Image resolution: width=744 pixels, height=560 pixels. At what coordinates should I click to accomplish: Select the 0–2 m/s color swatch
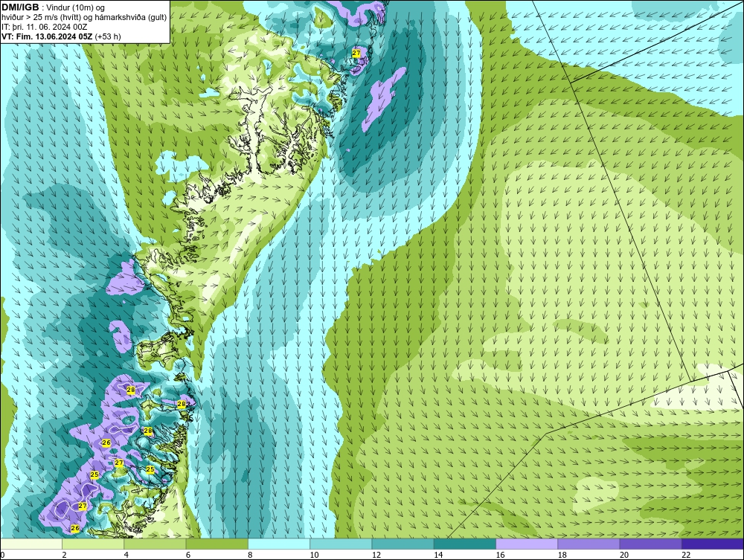click(x=31, y=544)
